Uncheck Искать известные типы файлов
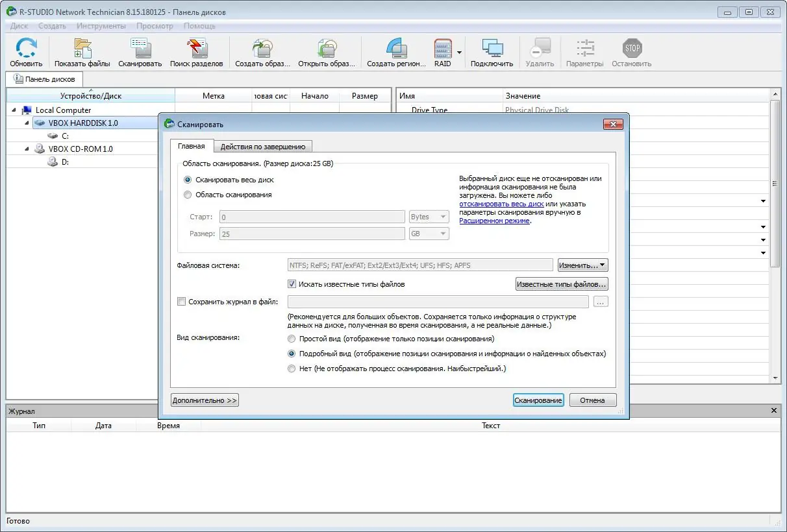The width and height of the screenshot is (787, 532). click(292, 284)
